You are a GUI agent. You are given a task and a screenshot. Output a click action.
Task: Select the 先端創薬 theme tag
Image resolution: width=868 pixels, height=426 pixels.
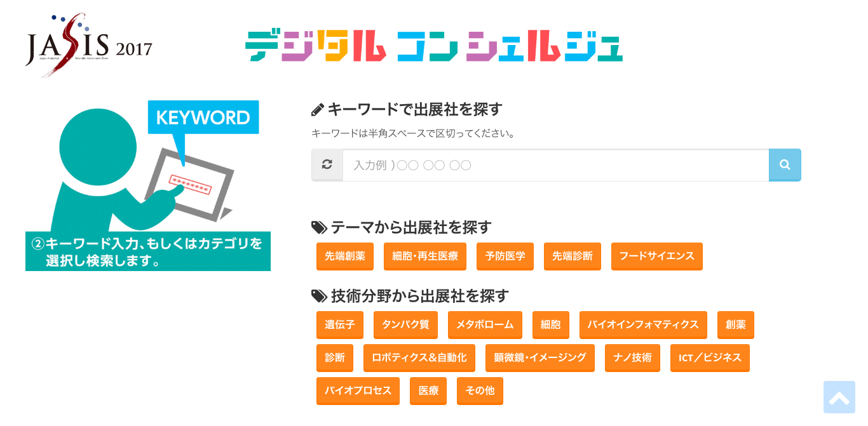(x=345, y=256)
